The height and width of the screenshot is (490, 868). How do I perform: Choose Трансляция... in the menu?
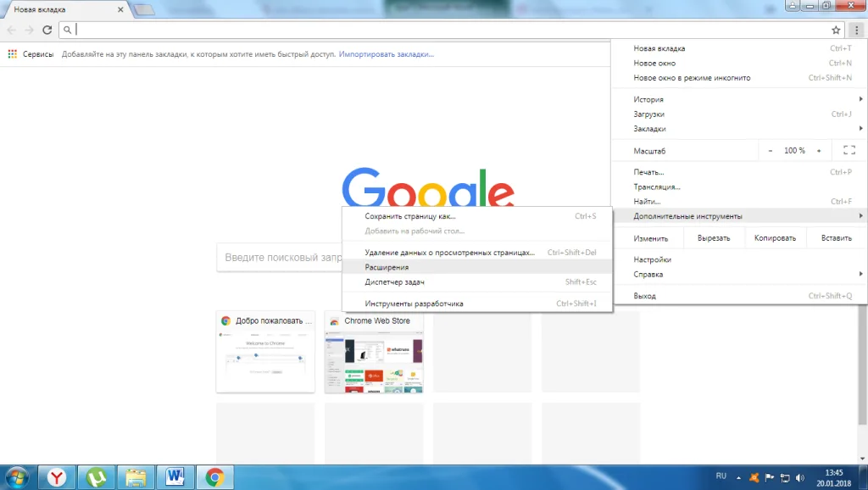click(x=738, y=187)
